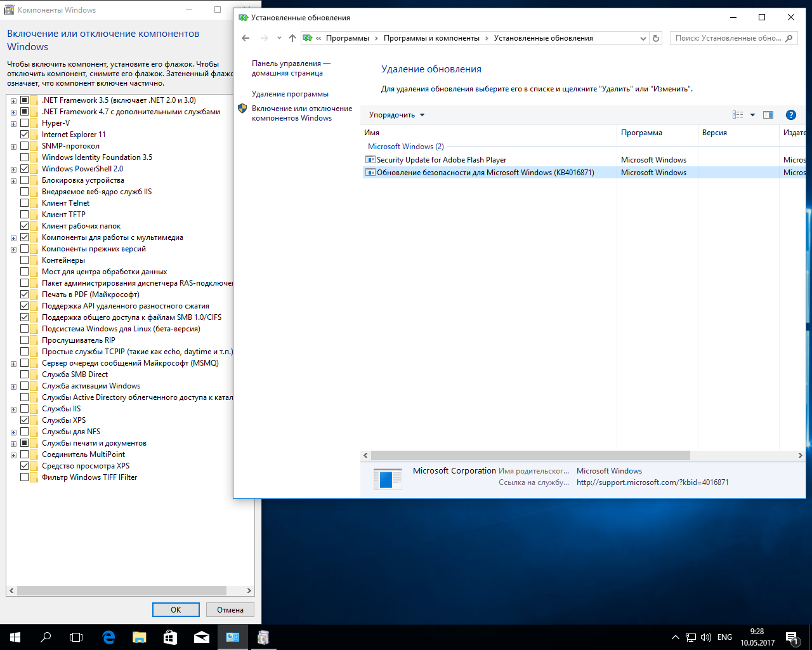Click Установленные обновления breadcrumb

tap(544, 38)
